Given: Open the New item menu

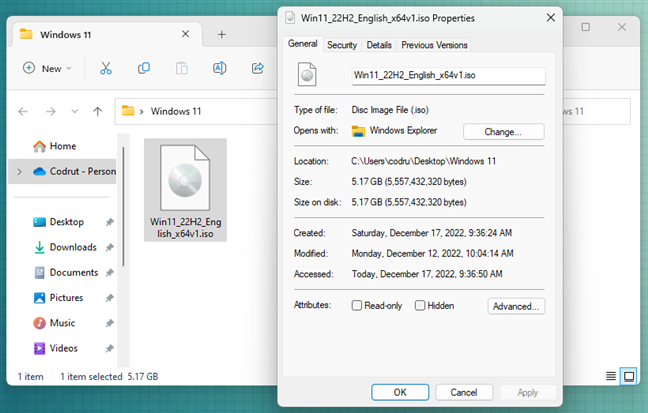Looking at the screenshot, I should coord(47,68).
